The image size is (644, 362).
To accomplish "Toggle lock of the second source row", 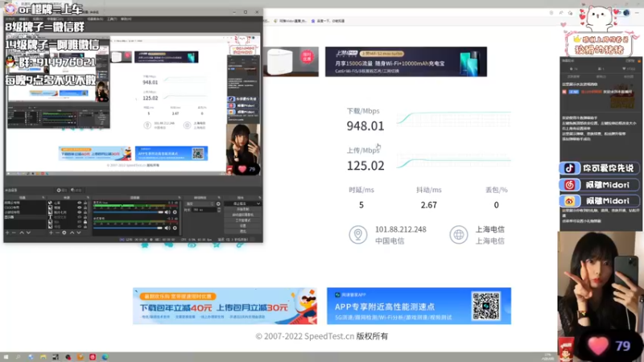I will click(x=85, y=208).
